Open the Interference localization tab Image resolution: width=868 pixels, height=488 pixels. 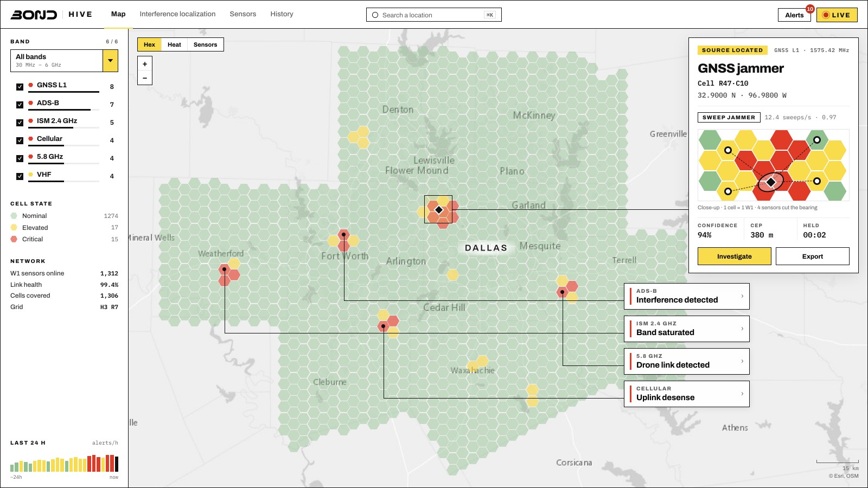click(177, 14)
